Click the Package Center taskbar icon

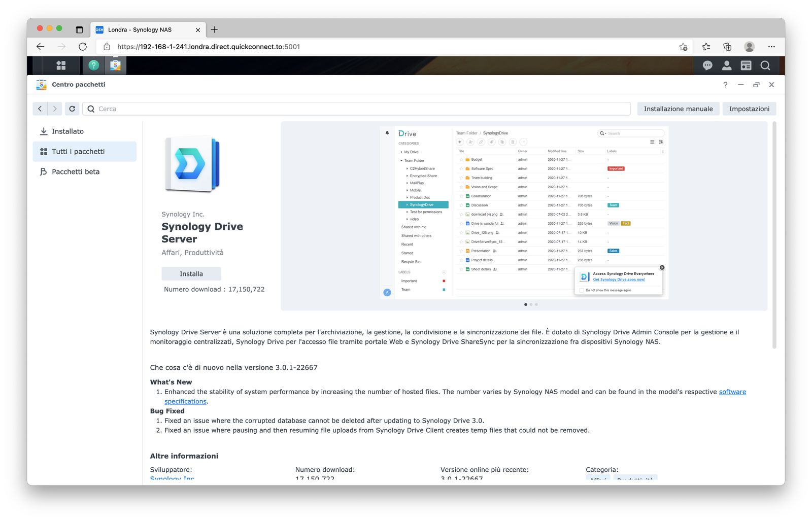point(115,65)
